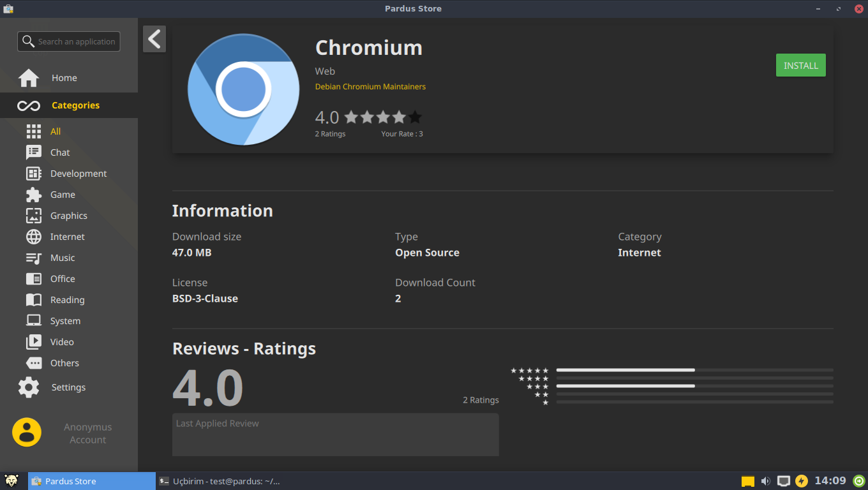Click the Internet globe icon

pos(34,237)
